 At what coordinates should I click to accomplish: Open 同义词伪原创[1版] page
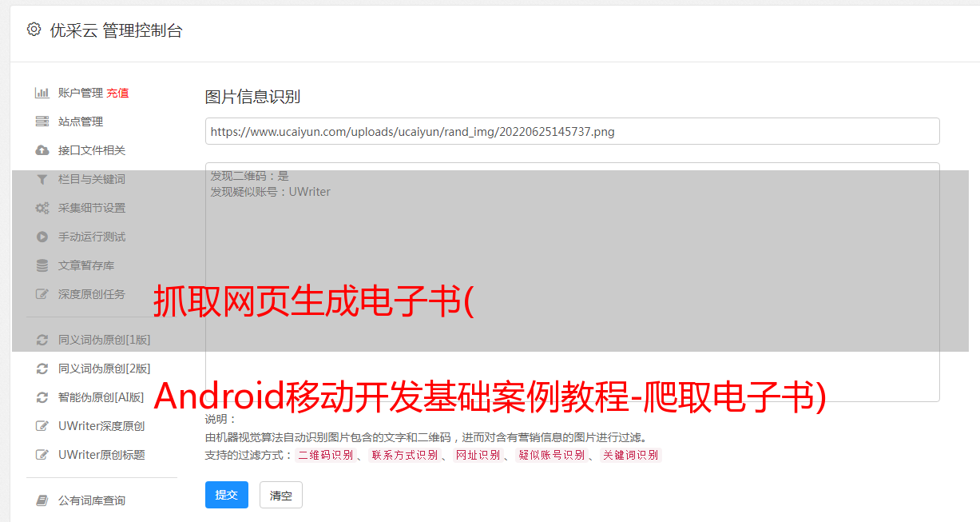[104, 340]
